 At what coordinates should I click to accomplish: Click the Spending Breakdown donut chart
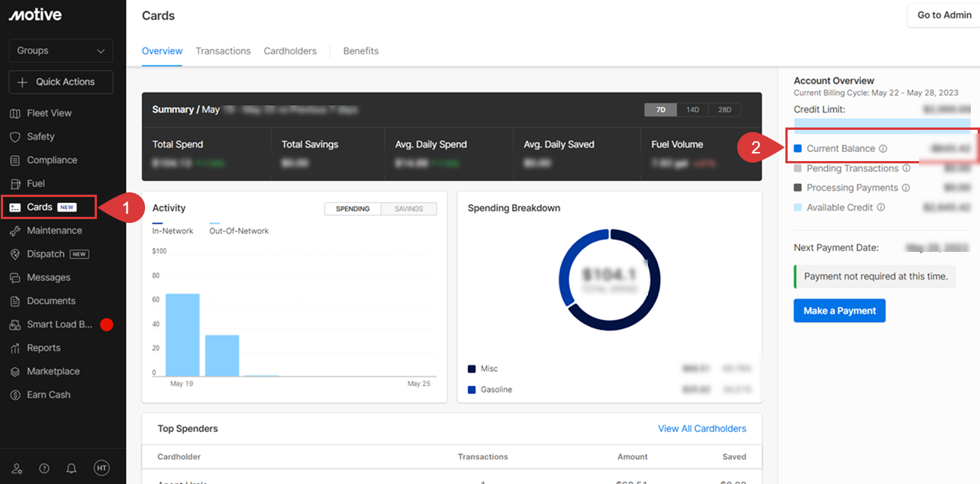pyautogui.click(x=609, y=279)
